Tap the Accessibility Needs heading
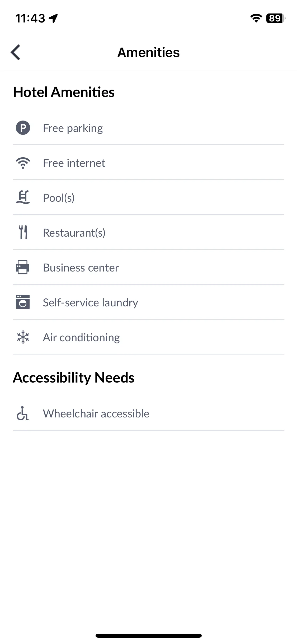Viewport: 297px width, 644px height. click(x=74, y=378)
